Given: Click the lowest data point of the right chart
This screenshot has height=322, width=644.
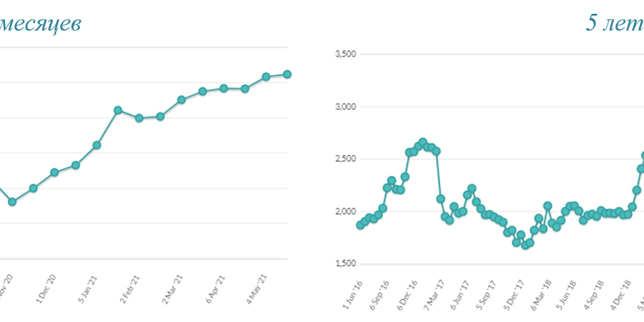Looking at the screenshot, I should pyautogui.click(x=525, y=245).
